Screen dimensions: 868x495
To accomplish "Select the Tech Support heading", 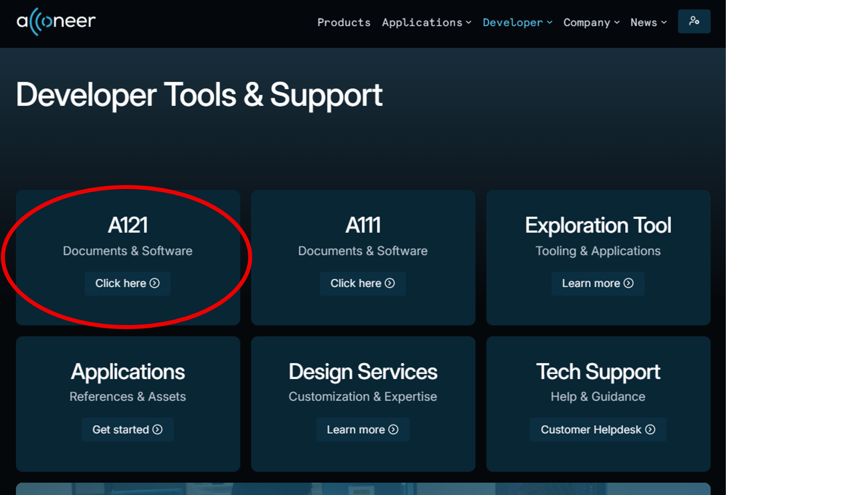I will tap(598, 372).
